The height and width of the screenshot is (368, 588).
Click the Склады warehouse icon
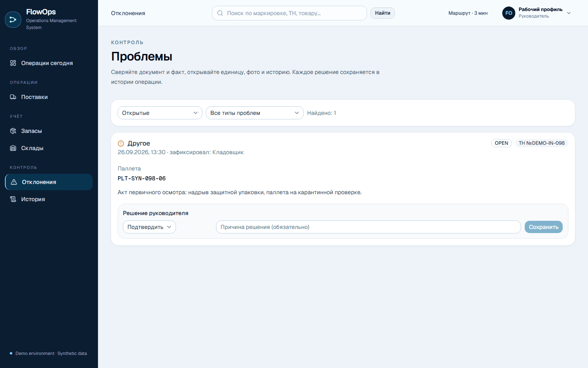(x=13, y=148)
